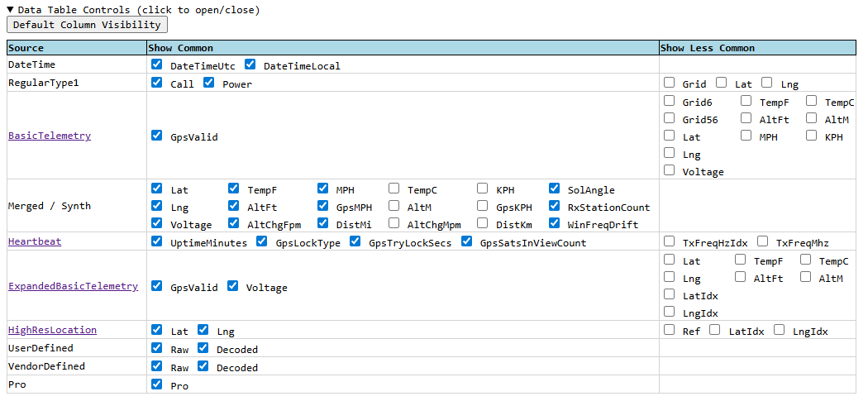The image size is (868, 401).
Task: Check the TxFreqMhz checkbox
Action: point(763,241)
